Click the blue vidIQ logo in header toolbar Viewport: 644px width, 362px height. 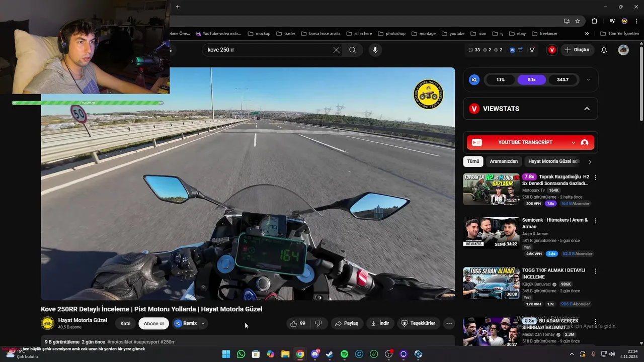coord(512,50)
